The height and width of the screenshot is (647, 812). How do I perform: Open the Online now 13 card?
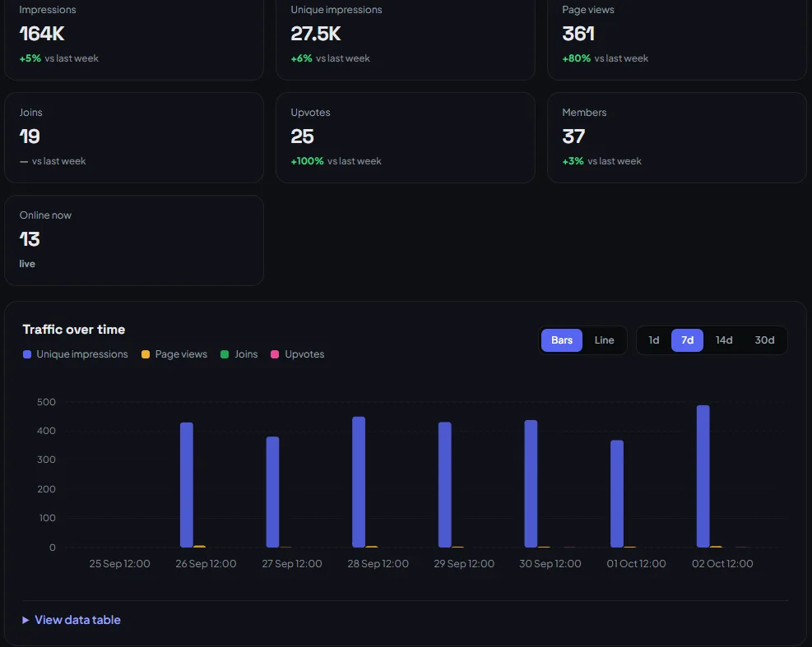coord(134,240)
